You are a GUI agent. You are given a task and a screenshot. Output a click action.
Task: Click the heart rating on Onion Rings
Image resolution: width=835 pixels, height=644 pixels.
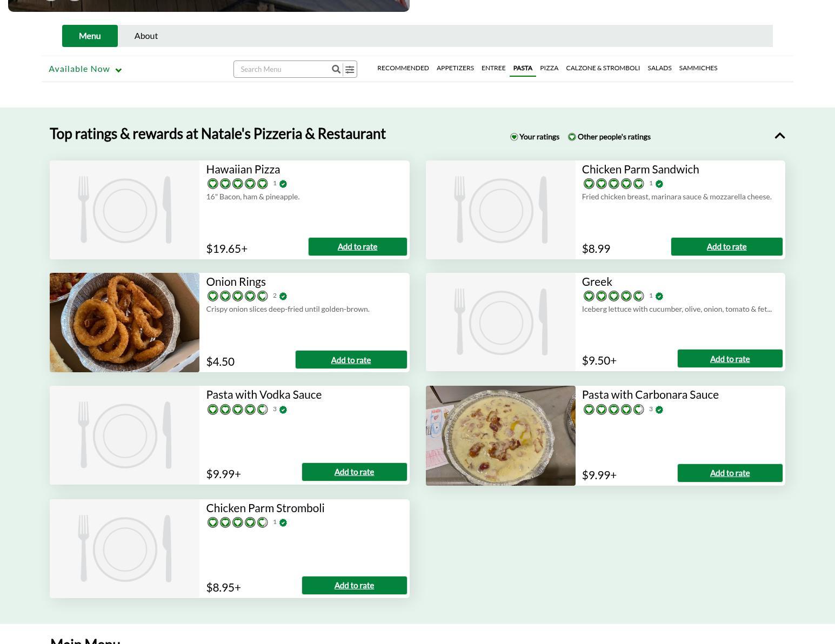[x=237, y=296]
